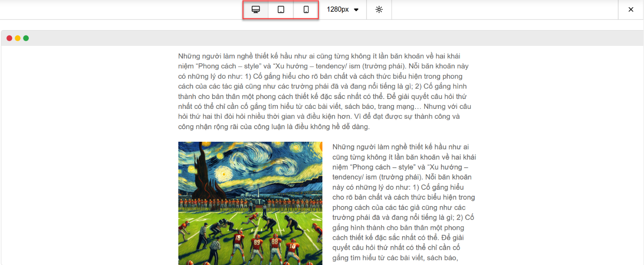Click the green dot in preview window
644x265 pixels.
pos(26,38)
